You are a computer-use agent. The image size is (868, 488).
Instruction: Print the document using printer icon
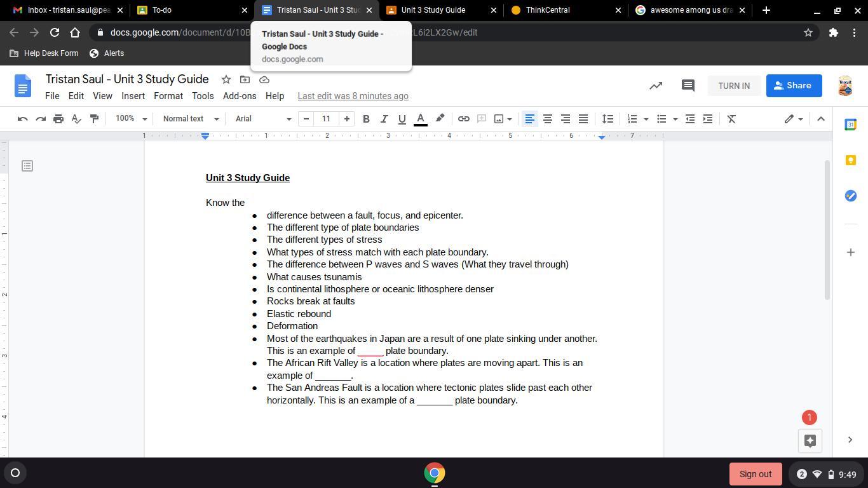point(58,119)
